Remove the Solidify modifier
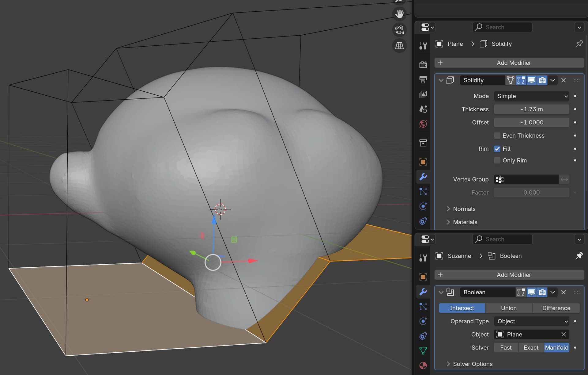This screenshot has height=375, width=588. [563, 80]
